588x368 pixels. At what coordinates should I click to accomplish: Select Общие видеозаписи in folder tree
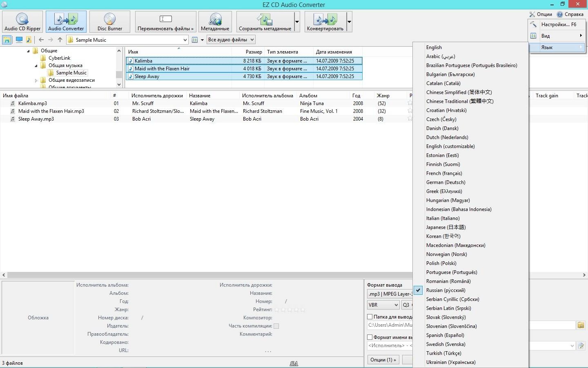71,81
